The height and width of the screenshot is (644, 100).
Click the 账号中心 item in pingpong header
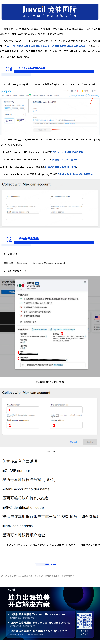click(x=95, y=91)
